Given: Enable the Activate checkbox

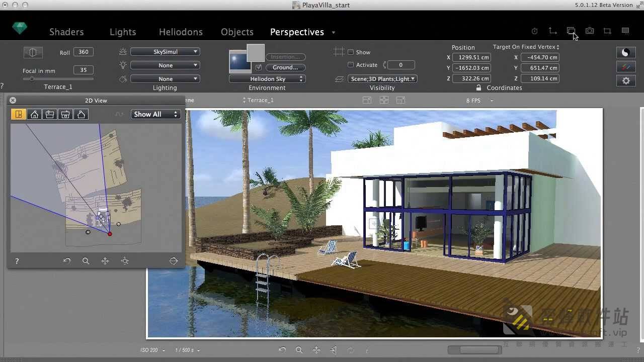Looking at the screenshot, I should tap(351, 65).
